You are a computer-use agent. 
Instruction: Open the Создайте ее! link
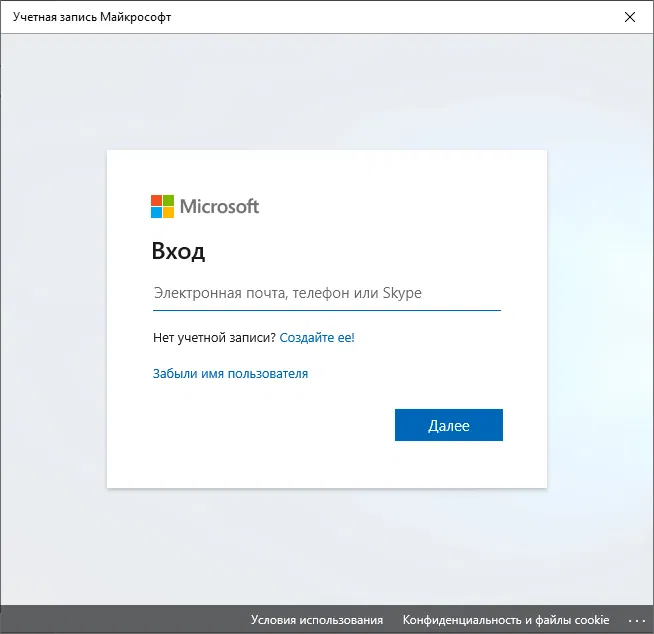coord(317,337)
